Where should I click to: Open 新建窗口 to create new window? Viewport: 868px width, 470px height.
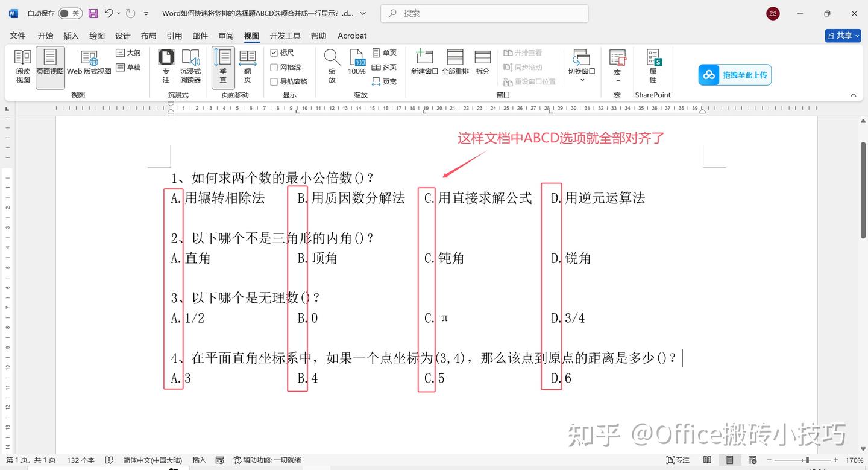coord(424,63)
